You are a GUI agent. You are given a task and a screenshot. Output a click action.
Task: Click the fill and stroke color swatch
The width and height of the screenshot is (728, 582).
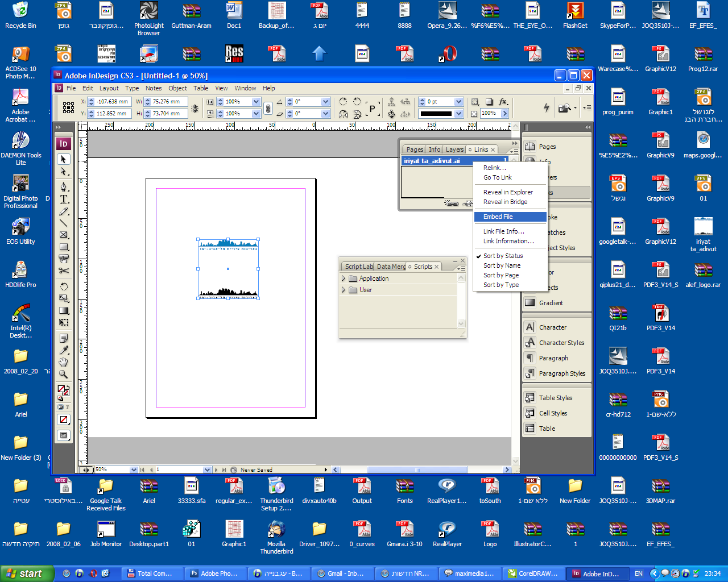63,390
